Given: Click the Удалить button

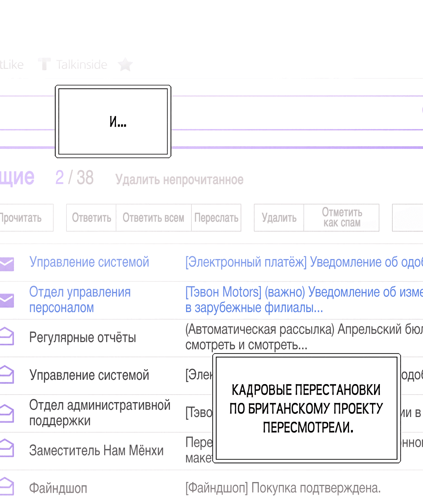Looking at the screenshot, I should [279, 218].
